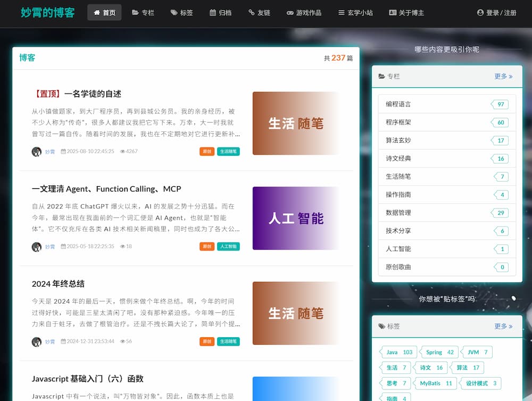
Task: Click the home icon in the top navigation bar
Action: (x=97, y=12)
